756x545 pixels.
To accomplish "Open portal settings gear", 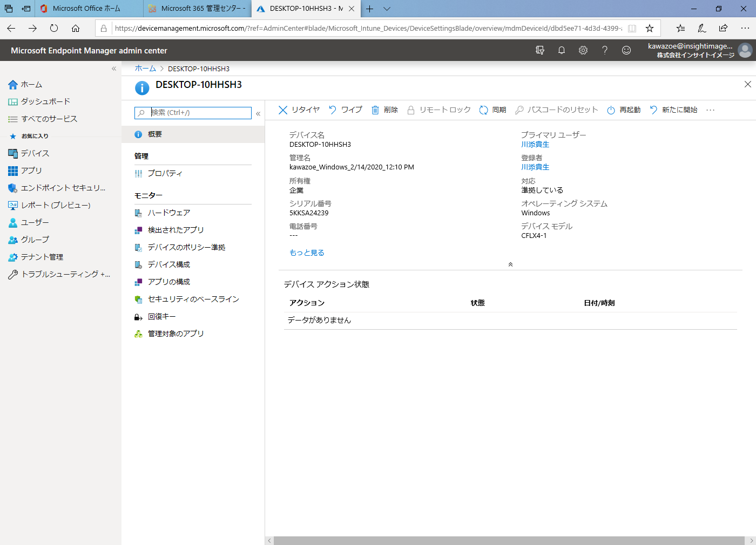I will click(583, 50).
